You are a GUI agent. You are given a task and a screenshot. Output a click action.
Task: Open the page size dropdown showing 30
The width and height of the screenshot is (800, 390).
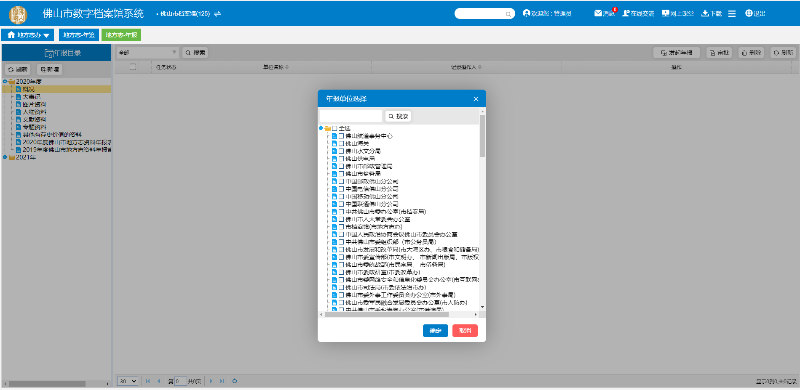[x=128, y=381]
